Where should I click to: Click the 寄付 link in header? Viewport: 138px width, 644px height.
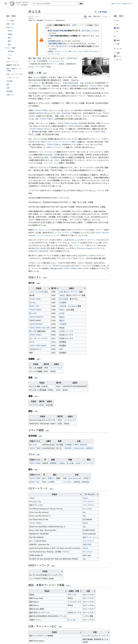(x=113, y=4)
